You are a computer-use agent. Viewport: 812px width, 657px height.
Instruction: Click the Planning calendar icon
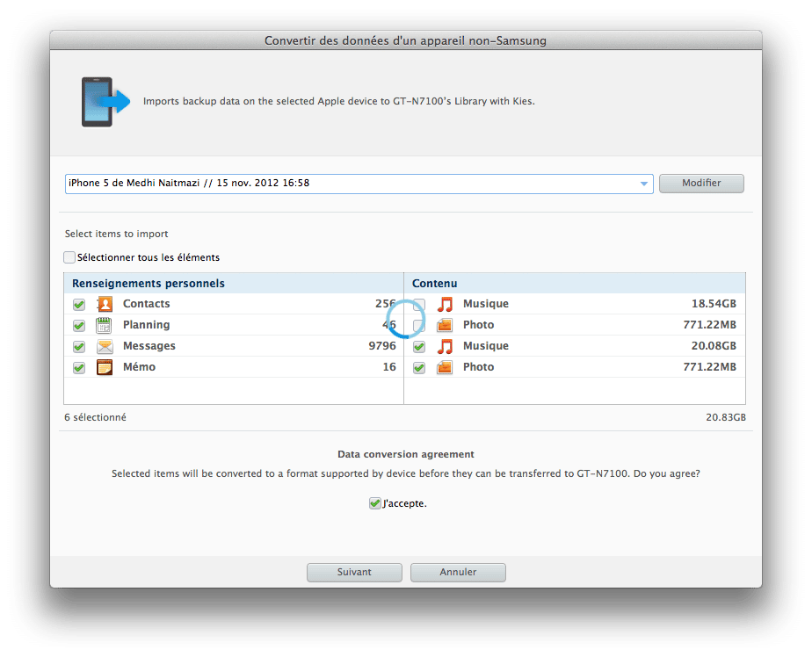[105, 325]
